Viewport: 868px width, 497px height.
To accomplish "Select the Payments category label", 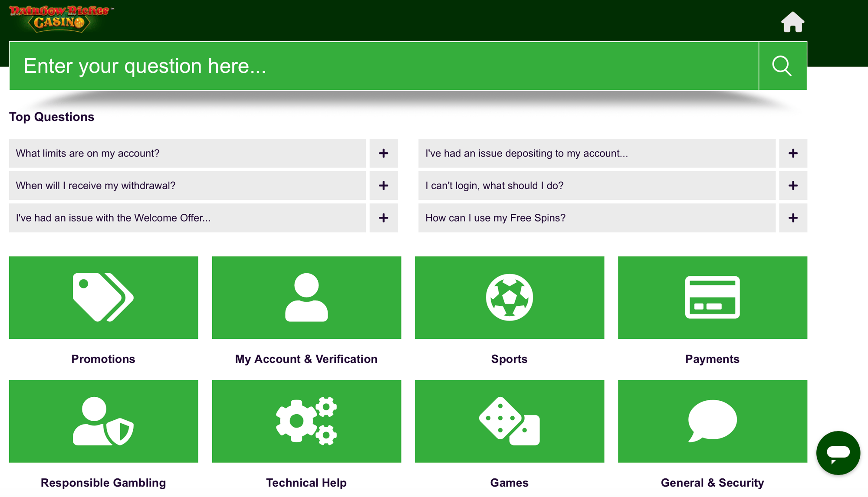I will click(712, 359).
